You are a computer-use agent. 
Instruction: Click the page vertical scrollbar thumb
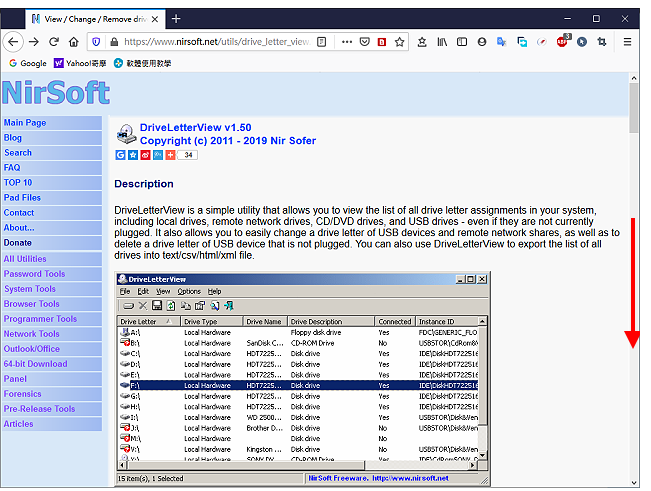633,108
